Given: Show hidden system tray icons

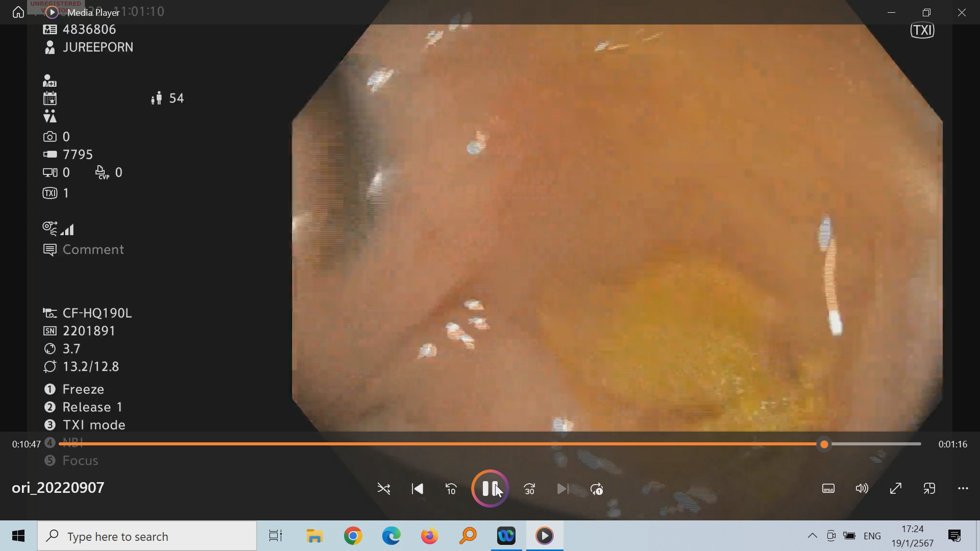Looking at the screenshot, I should tap(812, 536).
